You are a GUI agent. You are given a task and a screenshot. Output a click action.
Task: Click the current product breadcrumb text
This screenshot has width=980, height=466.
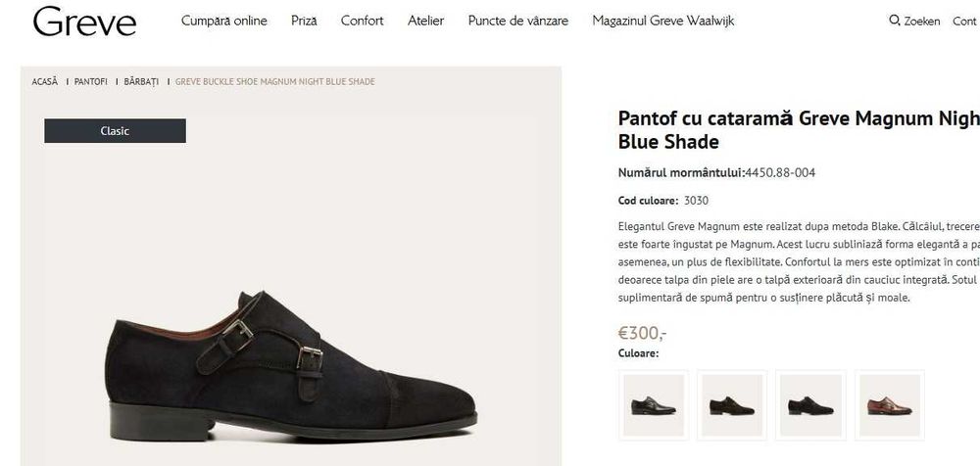[274, 82]
